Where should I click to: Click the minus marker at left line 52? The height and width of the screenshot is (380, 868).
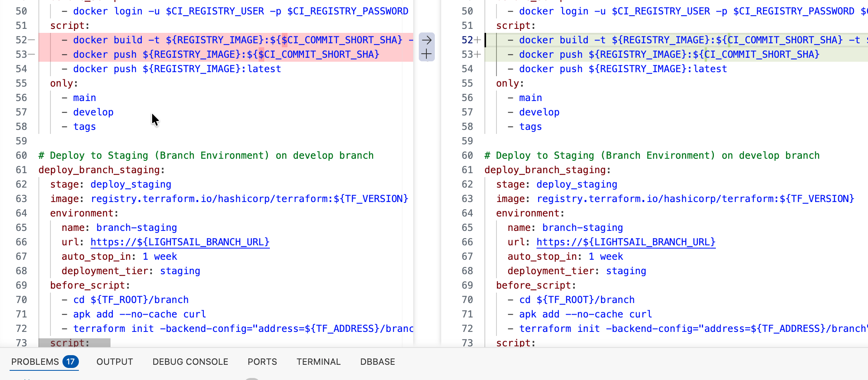click(x=32, y=40)
